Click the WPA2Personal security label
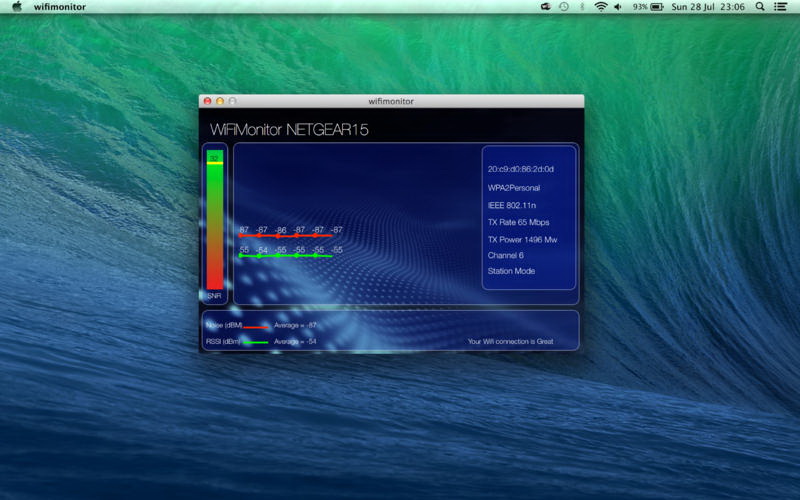800x500 pixels. pos(514,187)
